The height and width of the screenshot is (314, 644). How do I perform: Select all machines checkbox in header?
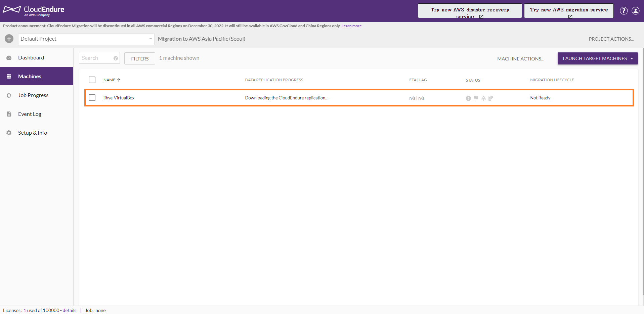point(92,80)
